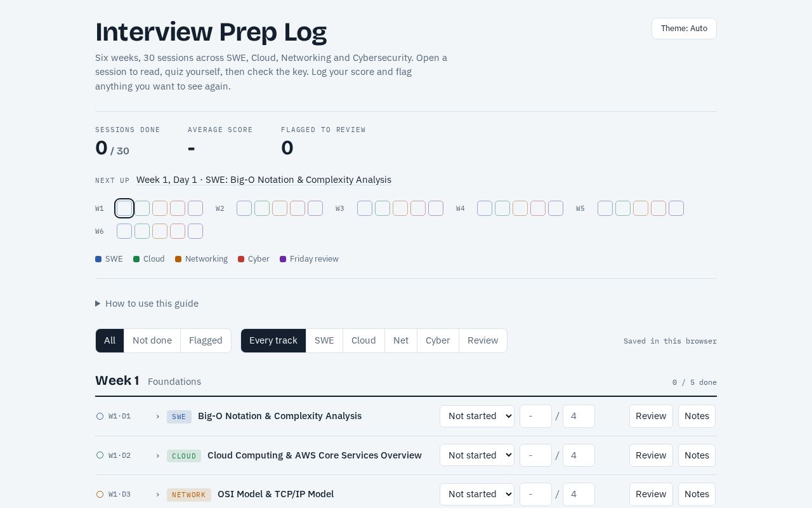Open Week 3 Friday review grid square
Viewport: 812px width, 508px height.
coord(436,208)
